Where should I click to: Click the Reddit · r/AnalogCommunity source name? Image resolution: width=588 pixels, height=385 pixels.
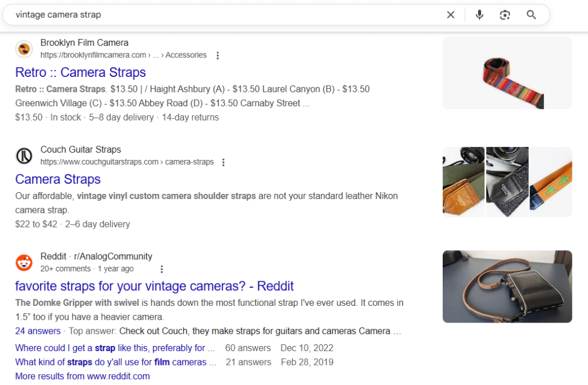pos(96,256)
